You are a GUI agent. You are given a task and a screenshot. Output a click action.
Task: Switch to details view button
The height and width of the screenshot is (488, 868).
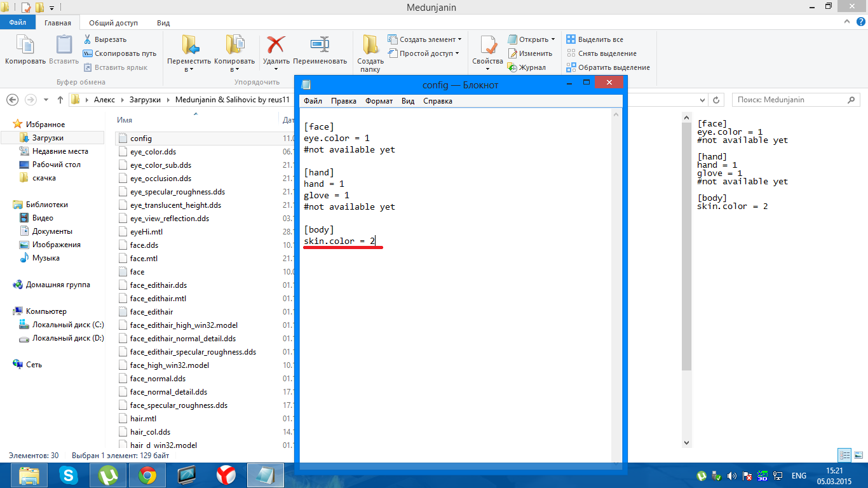coord(844,455)
